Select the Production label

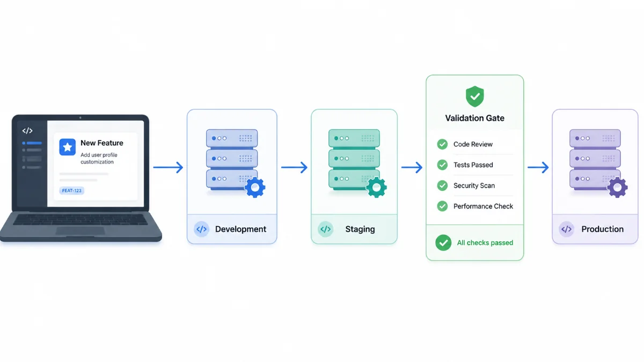pos(603,229)
